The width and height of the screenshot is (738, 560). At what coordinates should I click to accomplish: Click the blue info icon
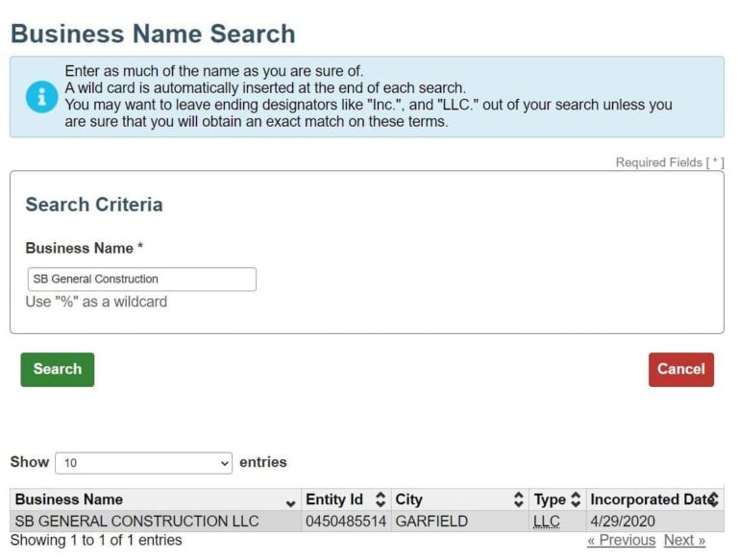41,97
